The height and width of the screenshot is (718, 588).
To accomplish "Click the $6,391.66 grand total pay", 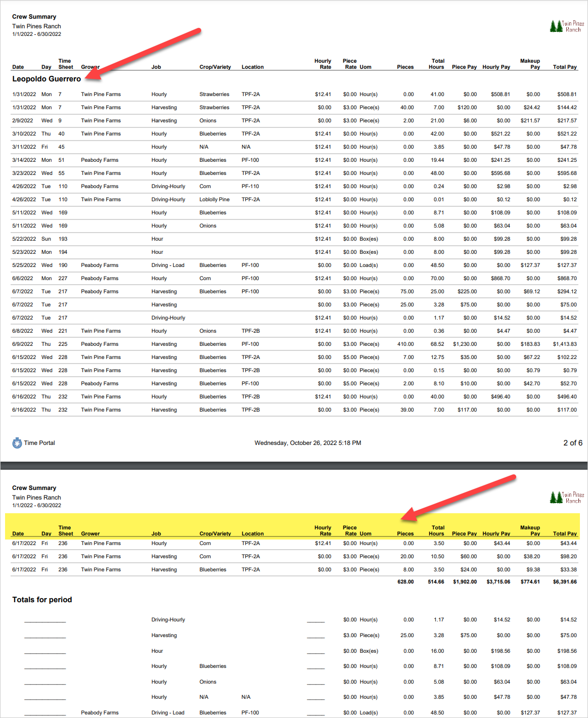I will tap(565, 582).
